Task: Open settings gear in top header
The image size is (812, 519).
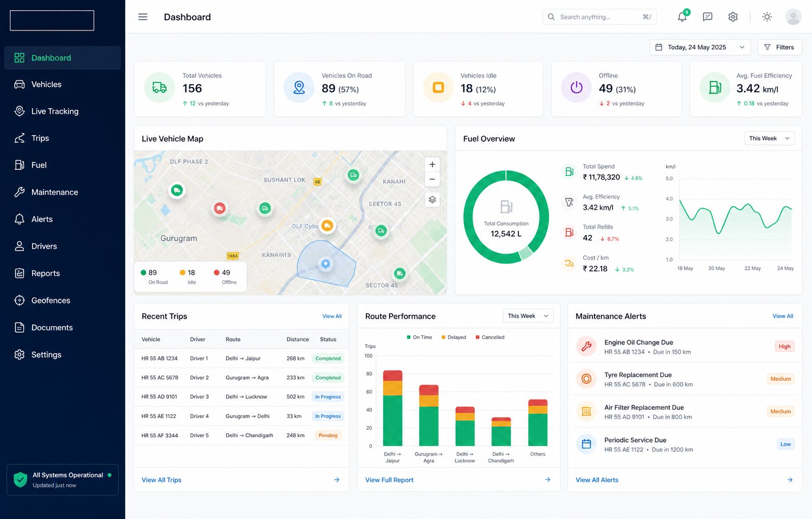Action: pos(733,17)
